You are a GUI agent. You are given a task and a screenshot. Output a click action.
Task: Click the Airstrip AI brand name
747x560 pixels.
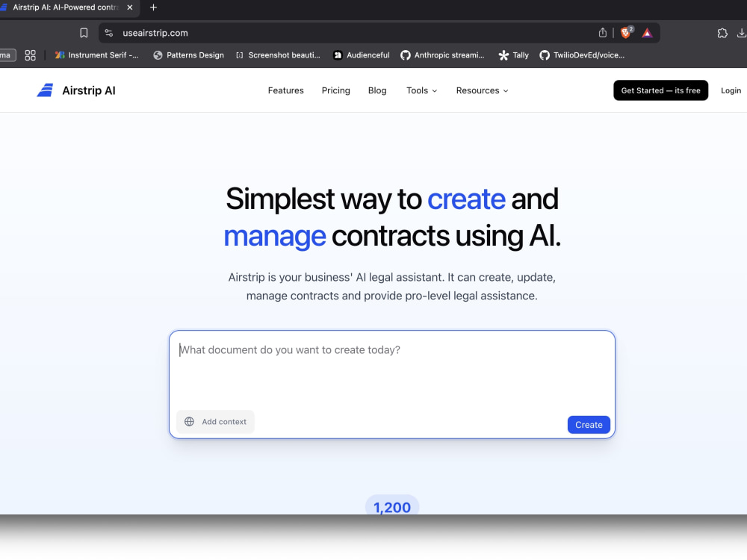(89, 90)
